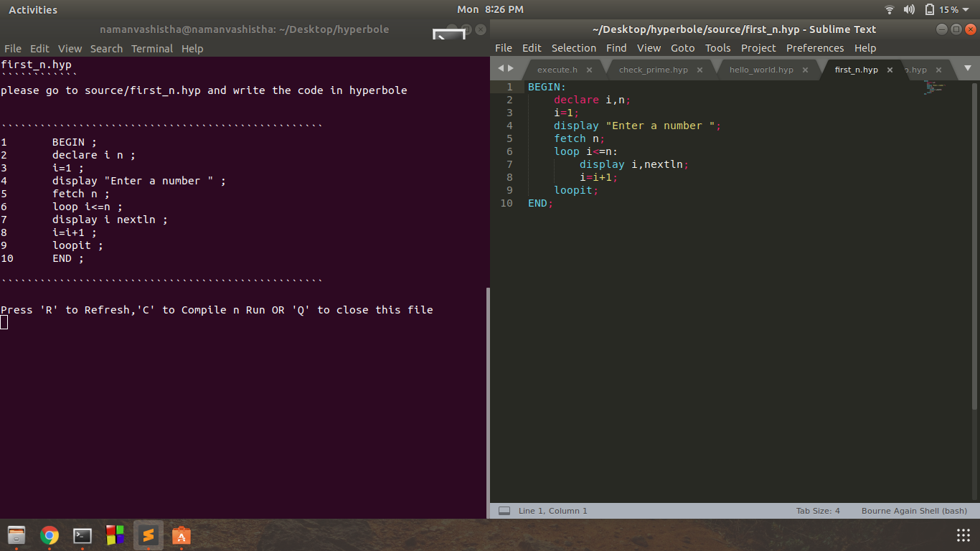Open the Project menu
This screenshot has width=980, height=551.
(758, 48)
